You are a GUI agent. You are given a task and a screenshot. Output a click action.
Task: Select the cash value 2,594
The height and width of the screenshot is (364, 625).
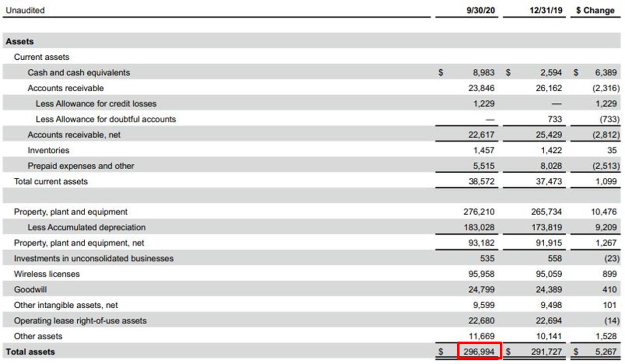[x=551, y=72]
